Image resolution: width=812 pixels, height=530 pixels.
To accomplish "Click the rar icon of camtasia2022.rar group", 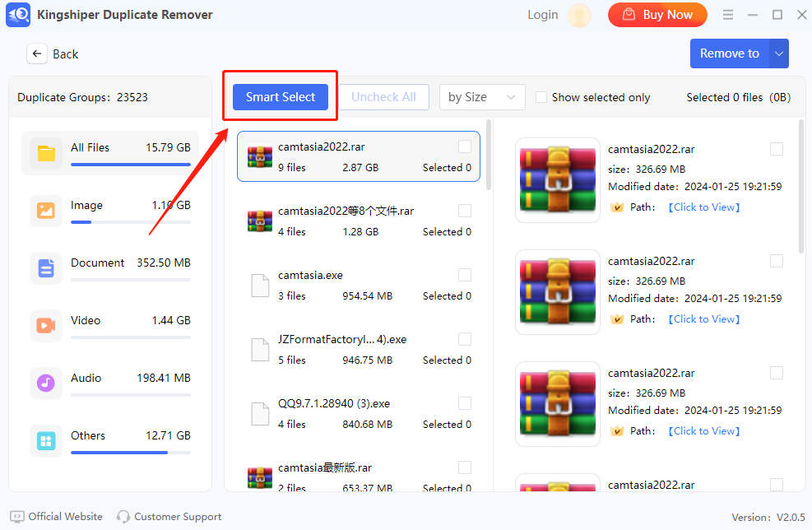I will coord(260,157).
